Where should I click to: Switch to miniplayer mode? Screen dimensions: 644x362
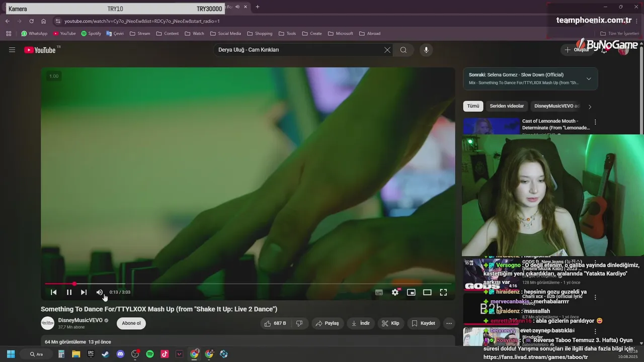click(411, 292)
